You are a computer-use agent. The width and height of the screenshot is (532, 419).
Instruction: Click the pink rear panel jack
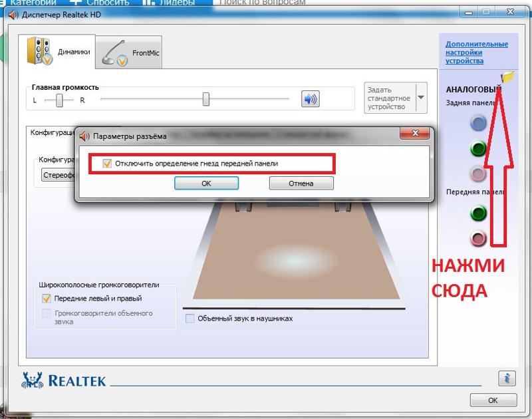(478, 174)
